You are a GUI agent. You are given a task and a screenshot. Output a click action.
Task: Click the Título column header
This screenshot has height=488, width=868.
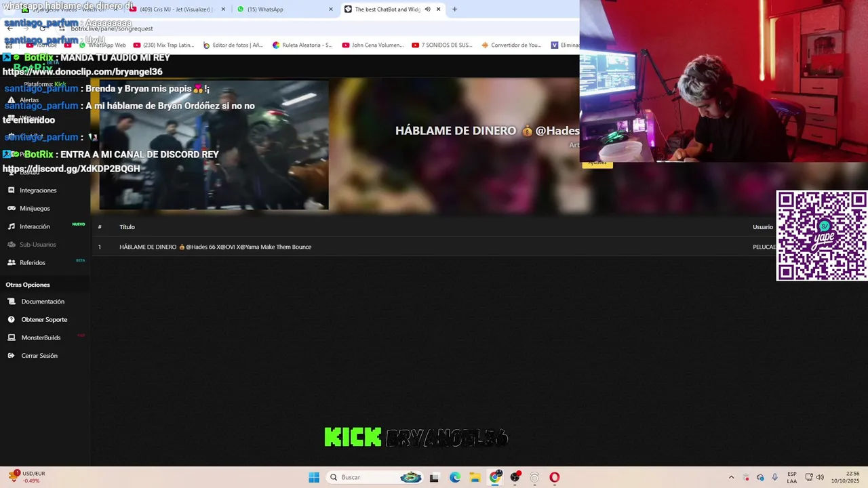point(127,227)
